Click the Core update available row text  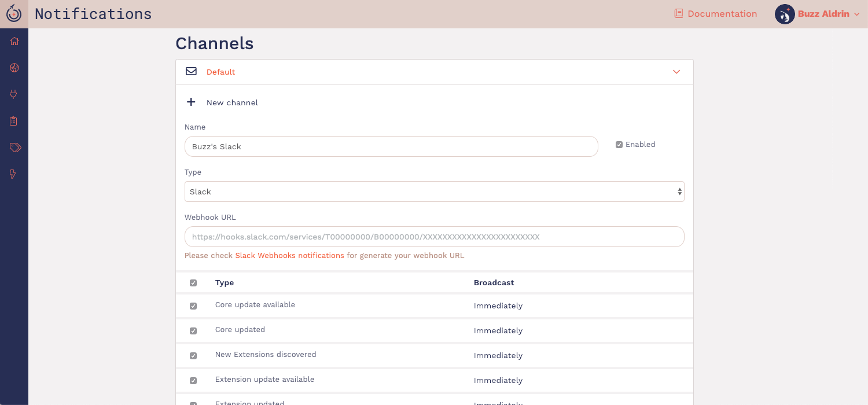coord(255,305)
